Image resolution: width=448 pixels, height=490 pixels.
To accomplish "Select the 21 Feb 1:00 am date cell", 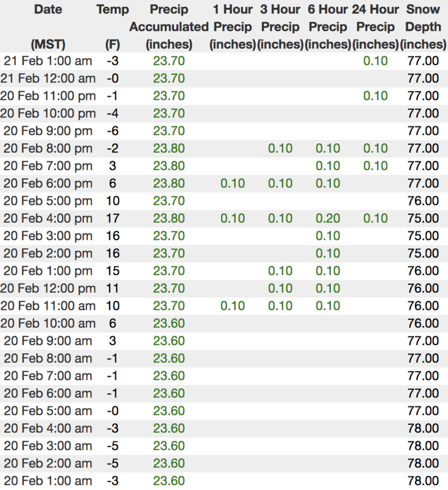I will click(x=48, y=61).
